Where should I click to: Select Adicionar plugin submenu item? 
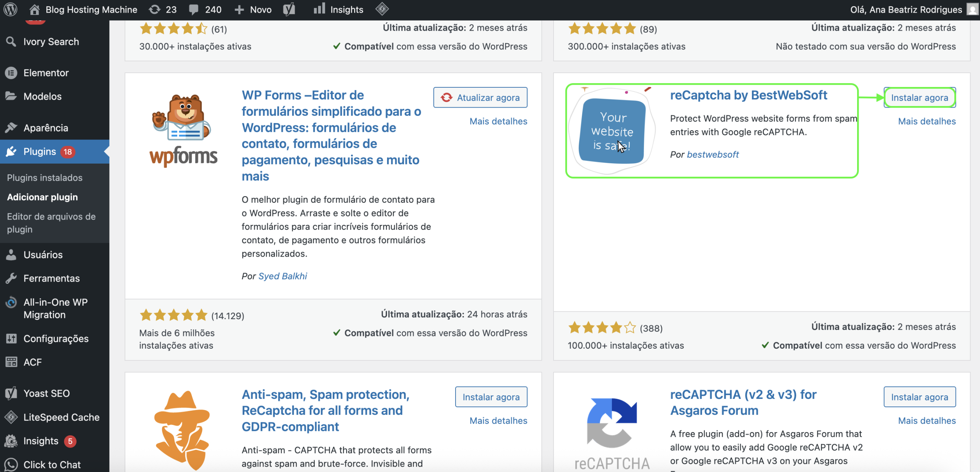(42, 197)
